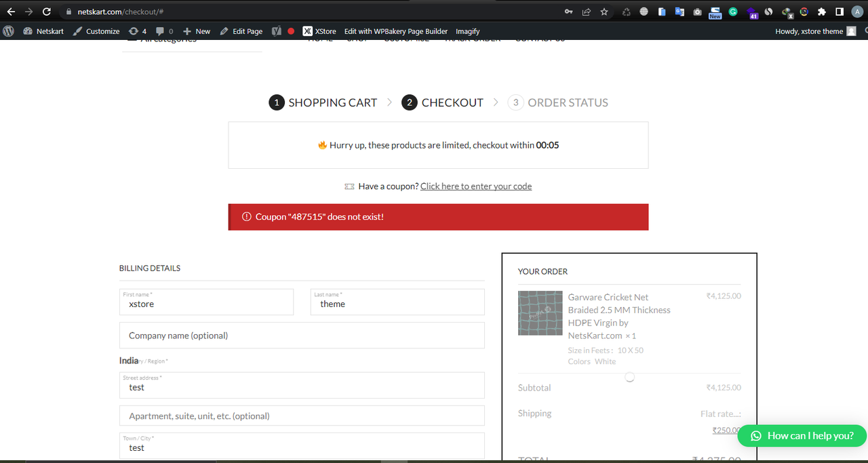Click the First name field
The image size is (868, 463).
click(206, 302)
